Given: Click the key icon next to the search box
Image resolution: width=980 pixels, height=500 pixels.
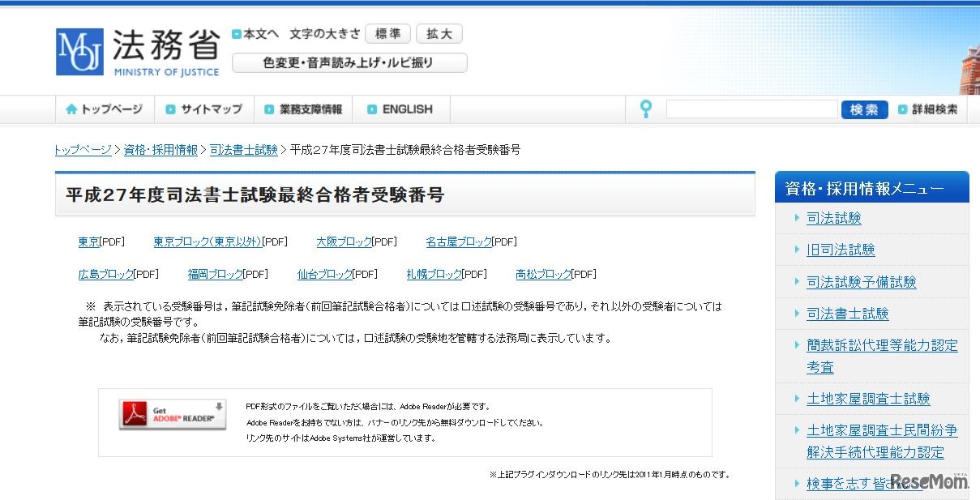Looking at the screenshot, I should pyautogui.click(x=644, y=108).
